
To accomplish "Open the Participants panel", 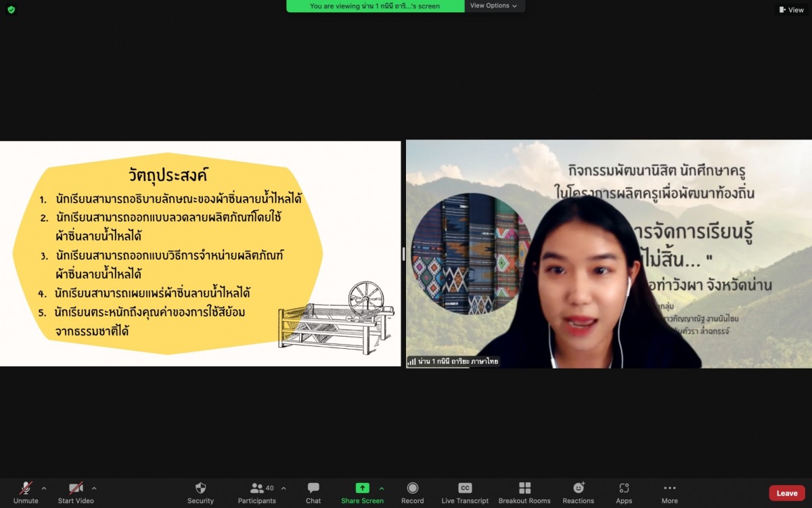I will [x=257, y=488].
